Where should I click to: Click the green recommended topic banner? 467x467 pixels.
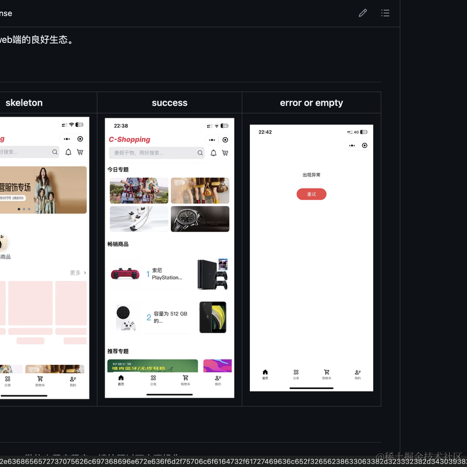pyautogui.click(x=152, y=366)
